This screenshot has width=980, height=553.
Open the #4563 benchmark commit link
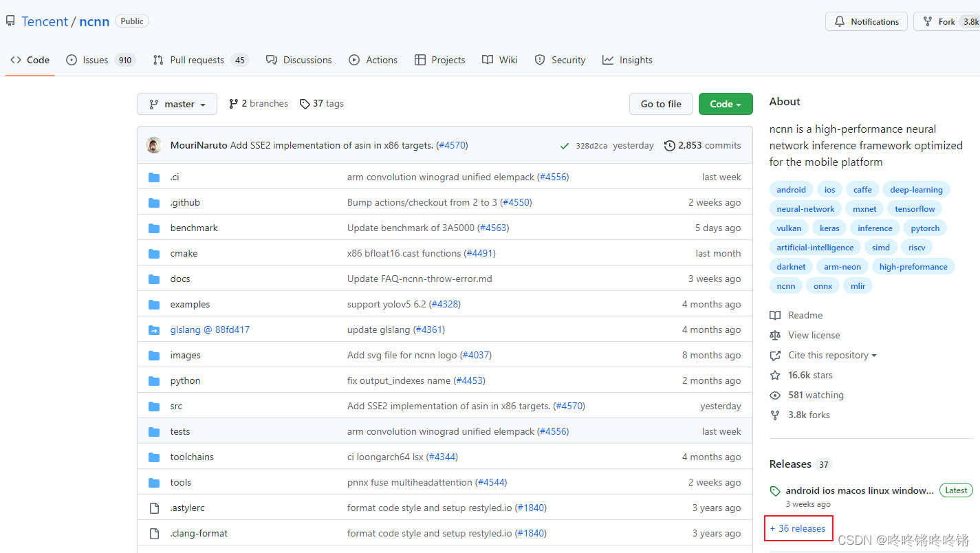494,228
